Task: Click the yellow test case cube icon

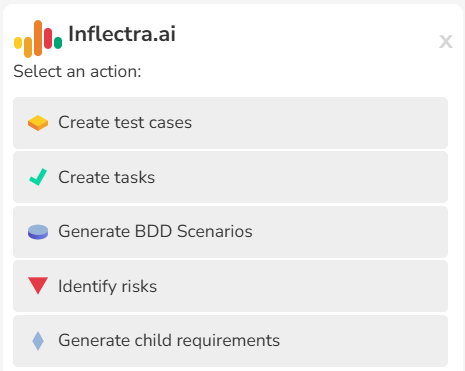Action: pos(38,123)
